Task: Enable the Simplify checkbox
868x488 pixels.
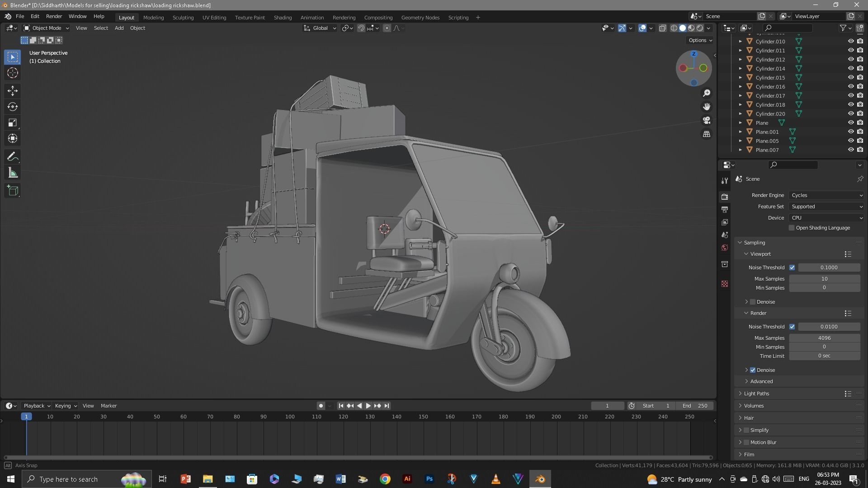Action: tap(746, 430)
